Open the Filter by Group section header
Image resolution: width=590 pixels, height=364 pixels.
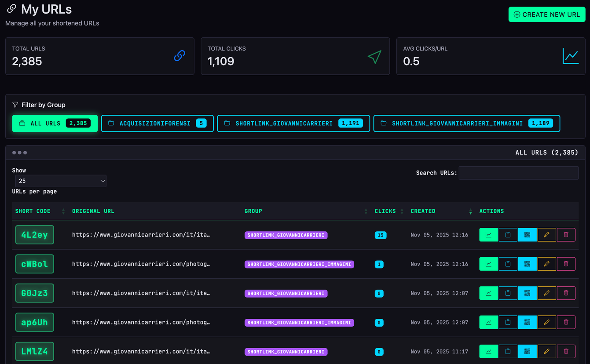point(40,105)
